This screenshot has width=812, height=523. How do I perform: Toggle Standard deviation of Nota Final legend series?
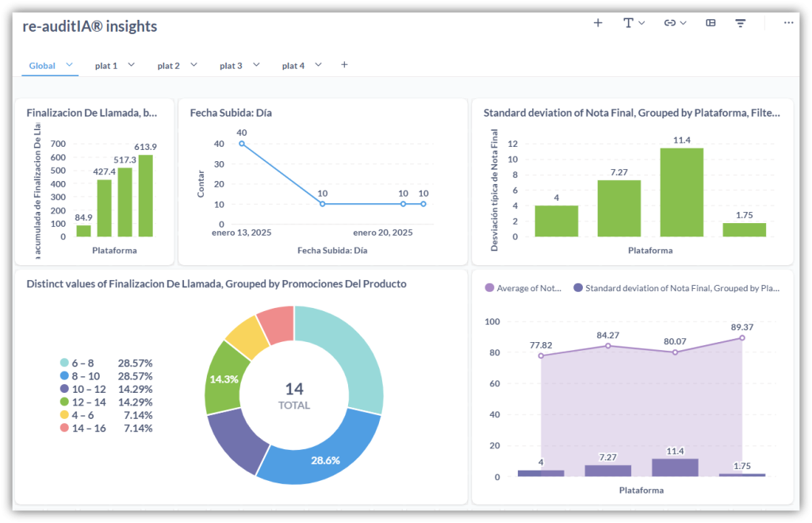[x=678, y=289]
